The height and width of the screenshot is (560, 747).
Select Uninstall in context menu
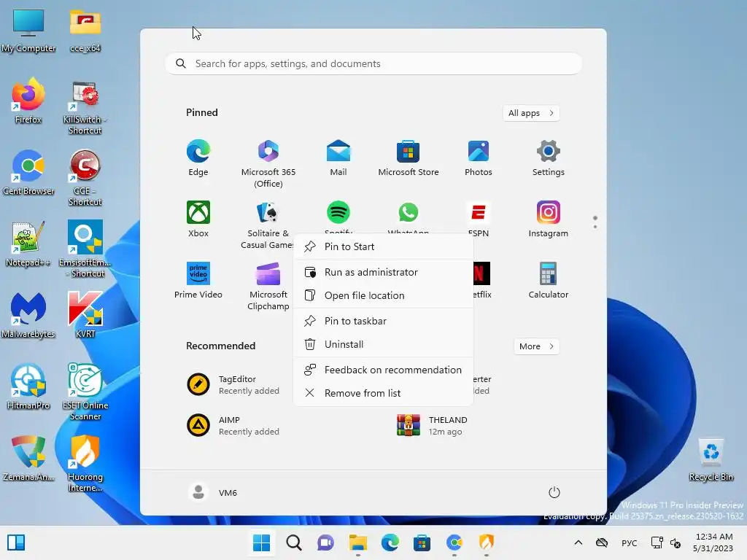click(383, 344)
